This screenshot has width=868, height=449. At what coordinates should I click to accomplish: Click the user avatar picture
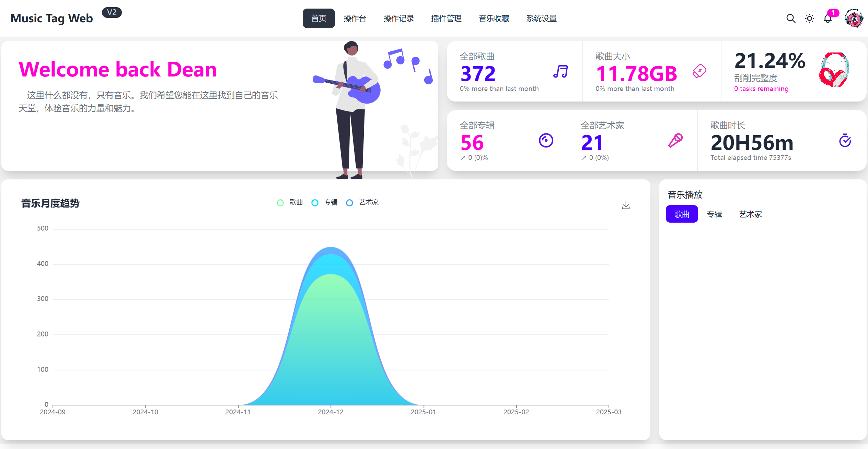tap(854, 19)
